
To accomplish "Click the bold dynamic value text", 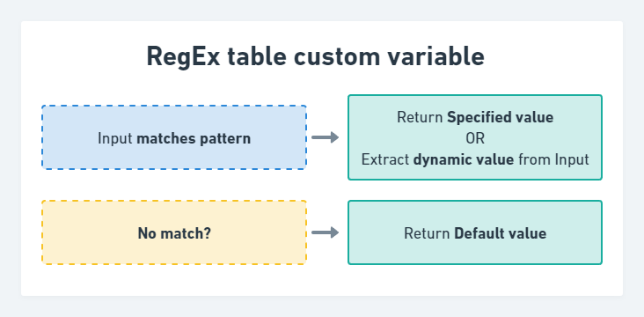I will pyautogui.click(x=464, y=159).
